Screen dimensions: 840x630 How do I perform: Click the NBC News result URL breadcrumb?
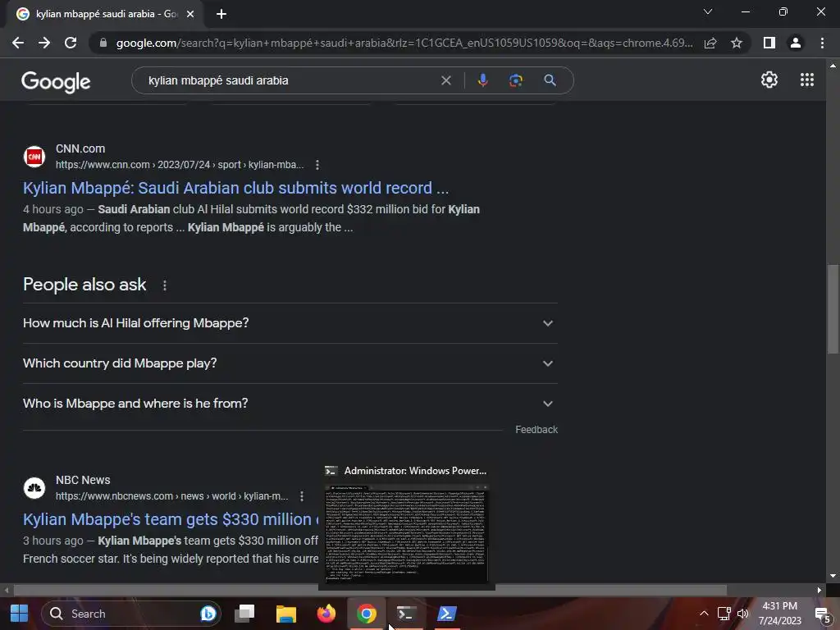tap(171, 496)
